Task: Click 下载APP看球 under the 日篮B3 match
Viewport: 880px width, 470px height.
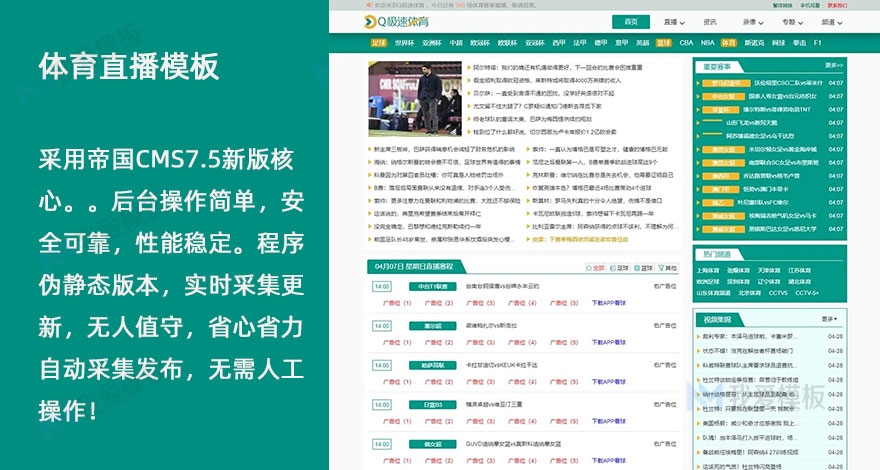Action: click(x=609, y=421)
